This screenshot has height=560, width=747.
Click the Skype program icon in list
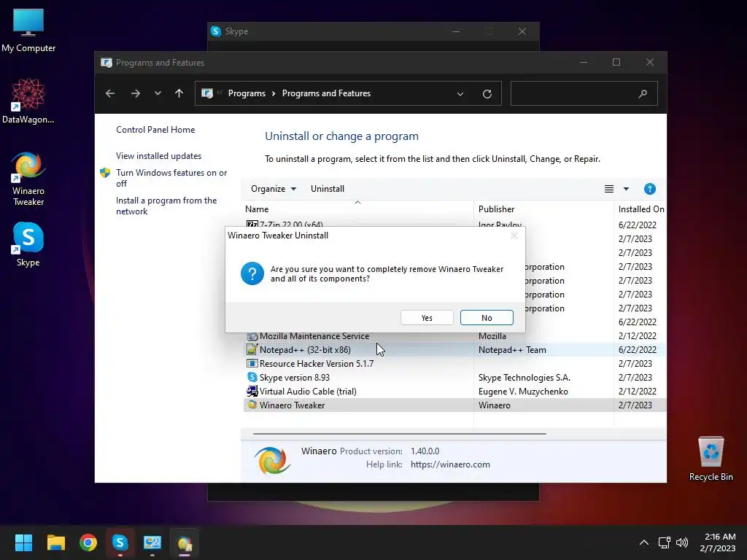252,377
